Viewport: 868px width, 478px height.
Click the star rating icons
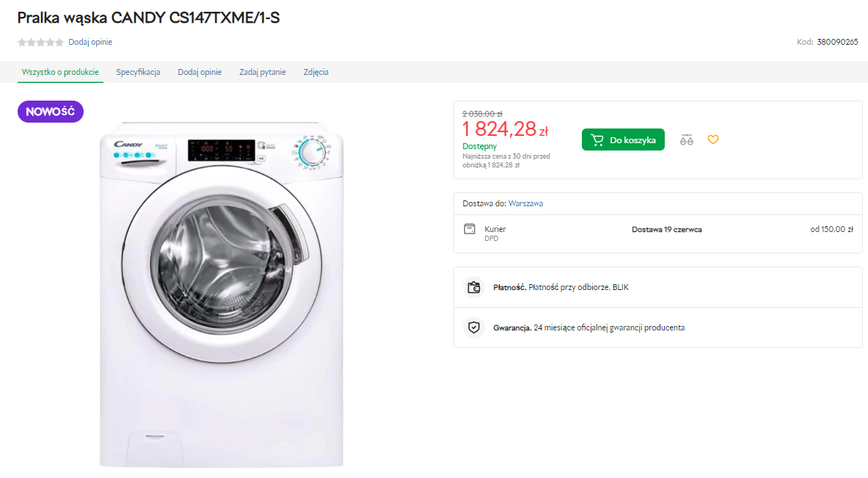(x=40, y=43)
